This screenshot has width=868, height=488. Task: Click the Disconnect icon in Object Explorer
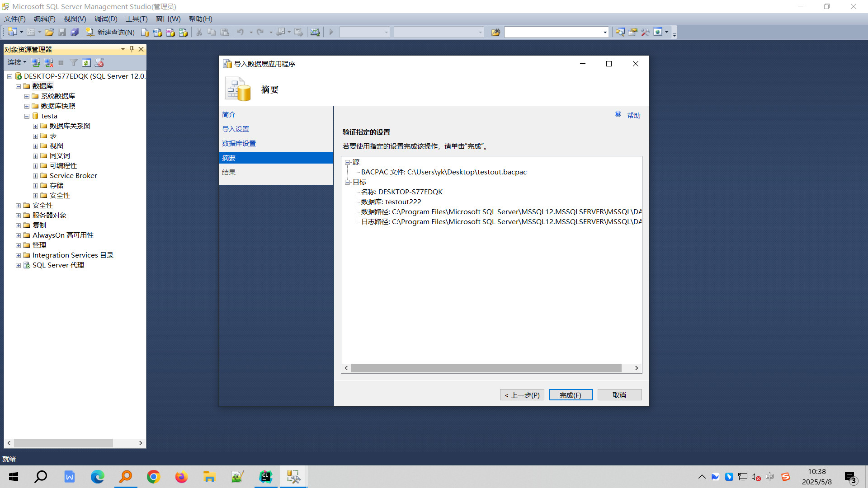tap(48, 62)
